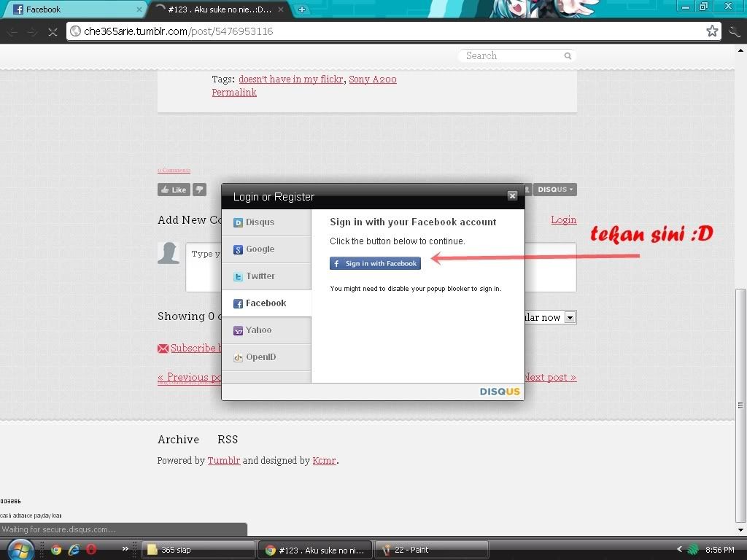
Task: Click the red envelope subscribe icon
Action: pyautogui.click(x=163, y=349)
